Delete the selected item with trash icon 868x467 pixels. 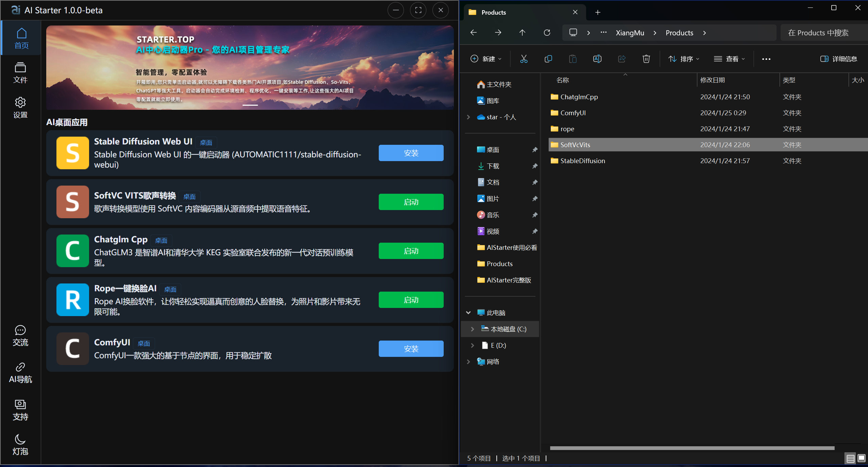pos(646,59)
